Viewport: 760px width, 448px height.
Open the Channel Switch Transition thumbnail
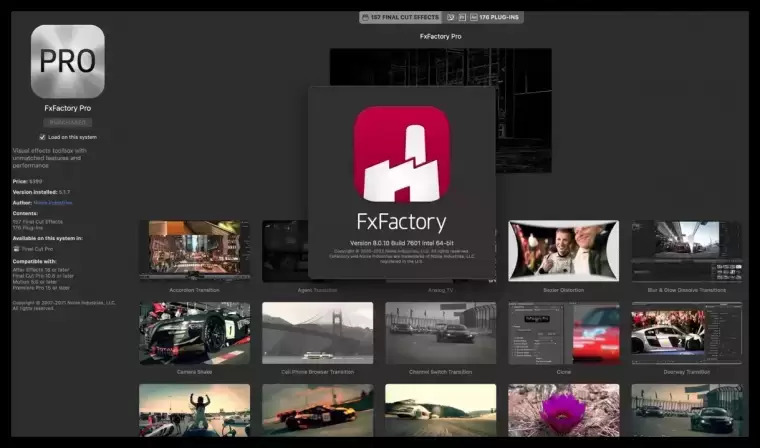click(x=441, y=333)
